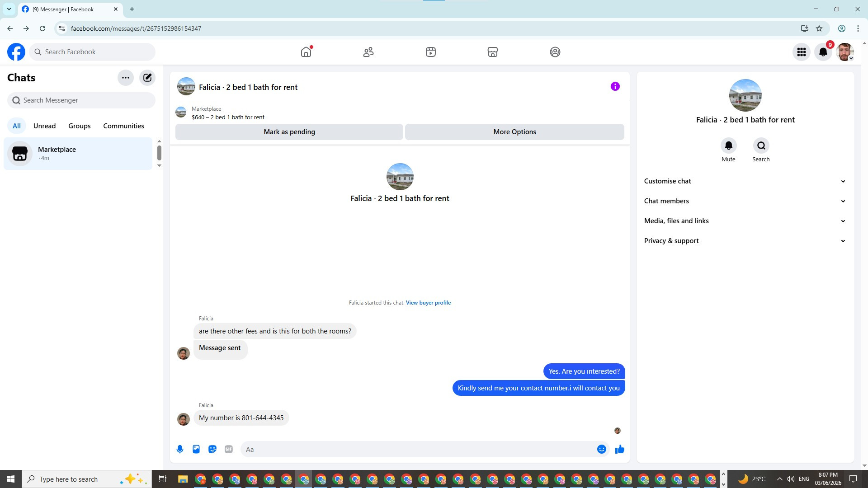Expand Chat members section
This screenshot has height=488, width=868.
(745, 201)
